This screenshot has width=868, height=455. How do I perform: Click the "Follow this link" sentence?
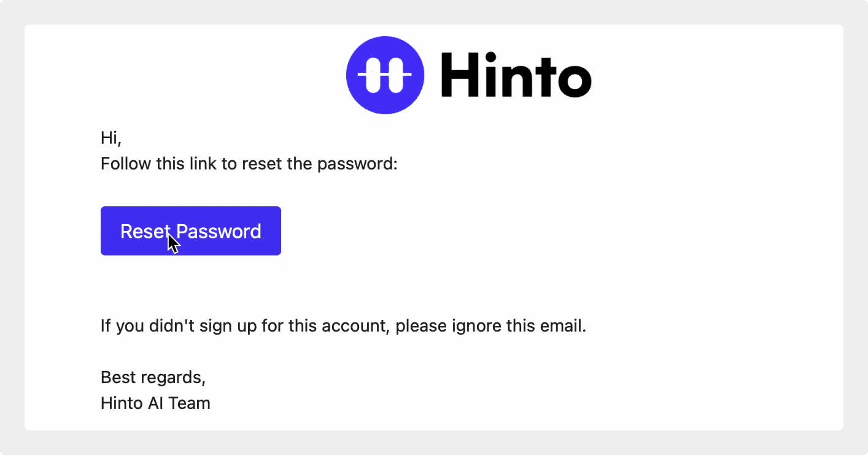[249, 165]
